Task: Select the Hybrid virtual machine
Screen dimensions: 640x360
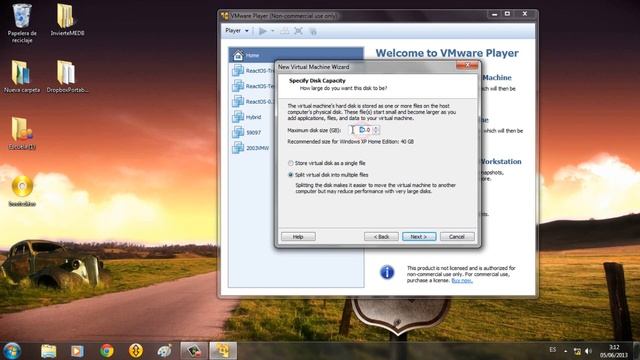Action: click(x=247, y=117)
